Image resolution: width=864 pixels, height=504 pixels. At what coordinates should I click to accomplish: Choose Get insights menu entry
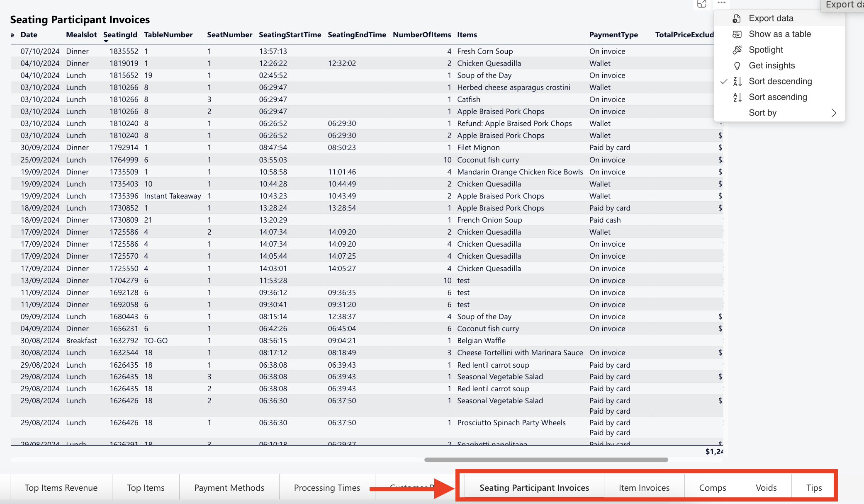779,65
